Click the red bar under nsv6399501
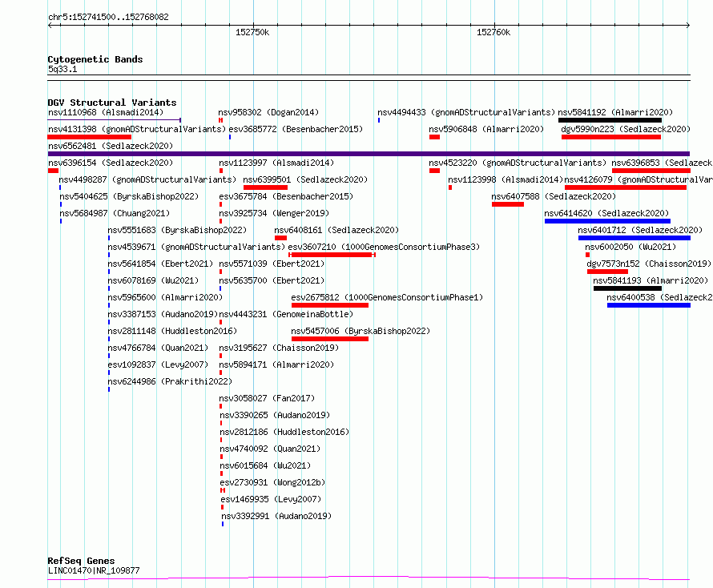Viewport: 713px width, 588px height. coord(265,187)
